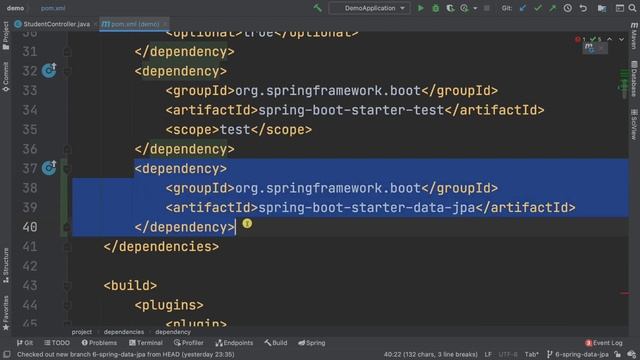The height and width of the screenshot is (360, 640).
Task: Click Git Commit checkmark in toolbar
Action: pyautogui.click(x=538, y=8)
